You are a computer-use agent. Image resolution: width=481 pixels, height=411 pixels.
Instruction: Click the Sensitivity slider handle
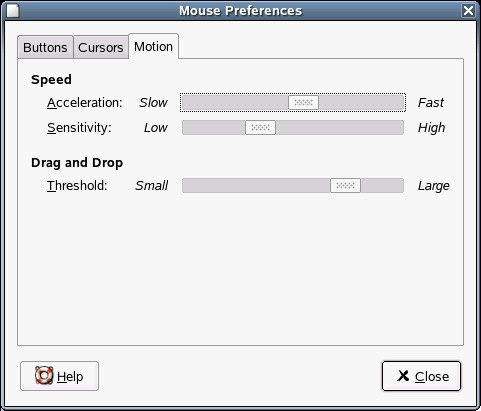tap(260, 128)
